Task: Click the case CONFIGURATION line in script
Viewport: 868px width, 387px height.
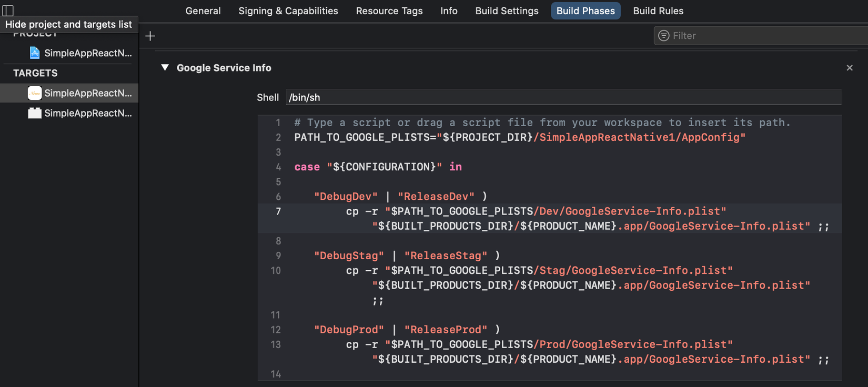Action: tap(378, 167)
